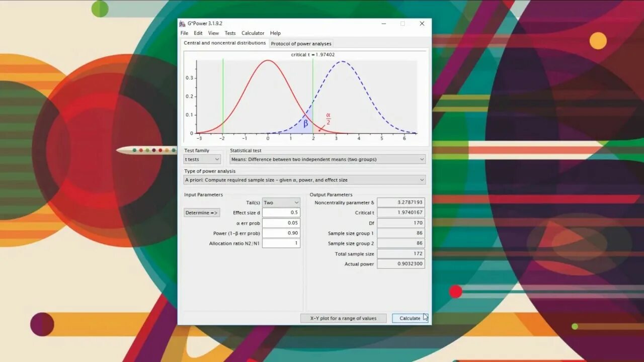Select the Critical t output value 1.9740167
Screen dimensions: 644x362
click(401, 213)
